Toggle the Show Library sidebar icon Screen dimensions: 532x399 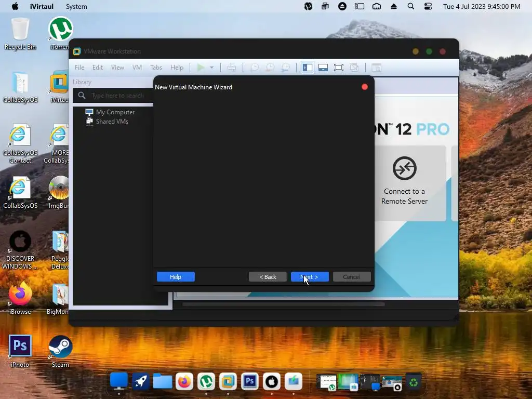(308, 68)
